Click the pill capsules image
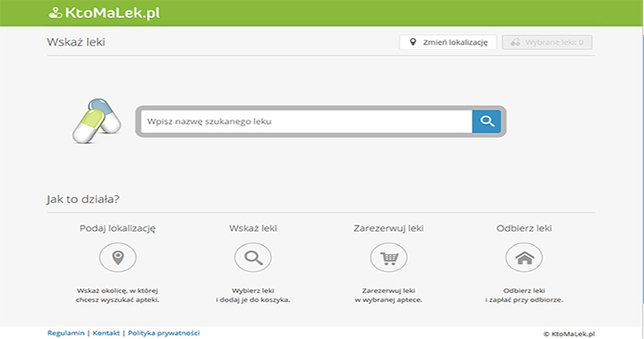Screen dimensions: 644x339 point(96,121)
